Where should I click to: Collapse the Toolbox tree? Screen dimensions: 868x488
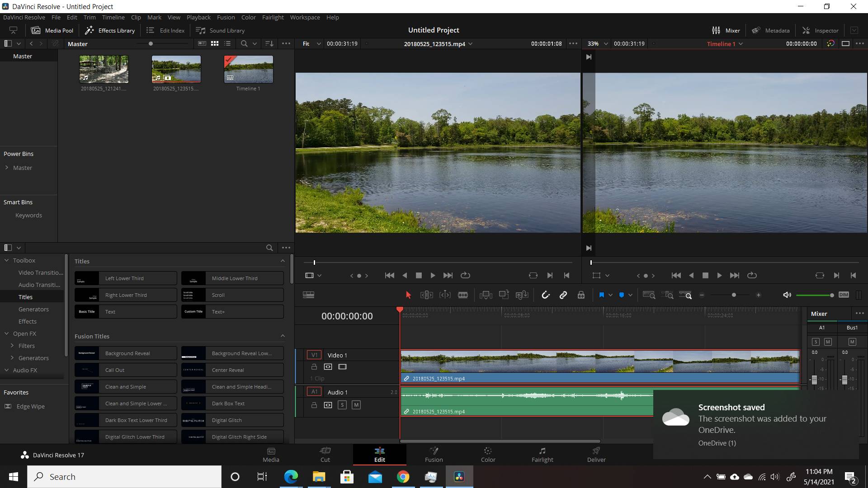coord(7,260)
